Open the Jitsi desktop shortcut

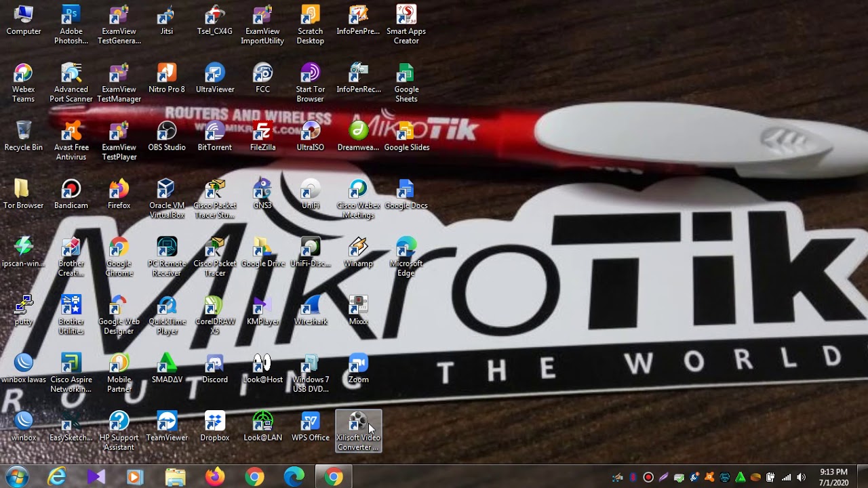pos(167,20)
